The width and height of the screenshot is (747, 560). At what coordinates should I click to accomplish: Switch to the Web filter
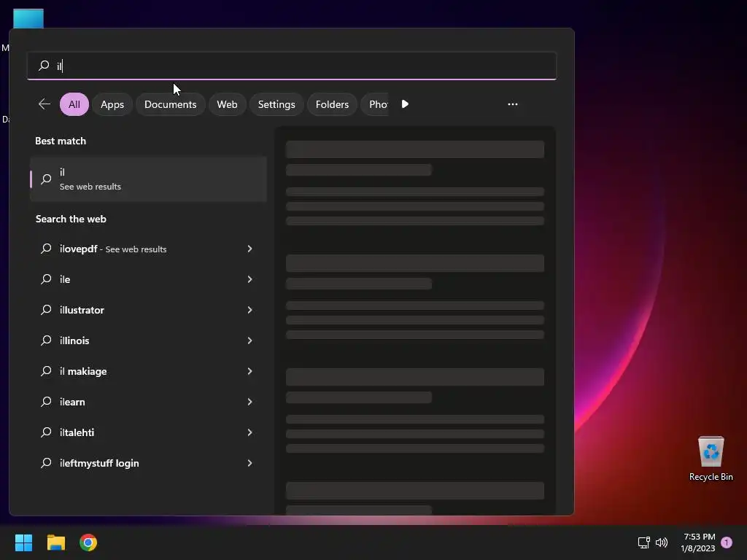228,104
